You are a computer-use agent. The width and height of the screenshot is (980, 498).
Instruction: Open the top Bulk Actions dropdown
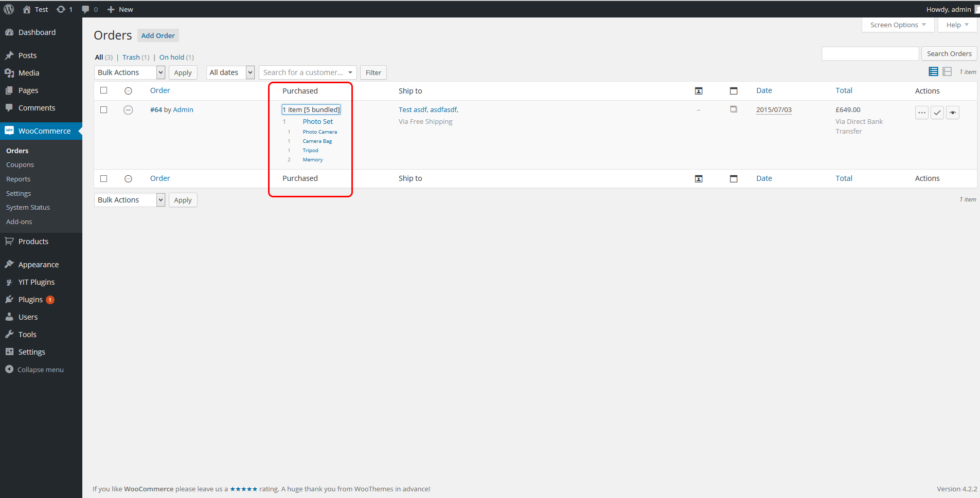pos(129,72)
